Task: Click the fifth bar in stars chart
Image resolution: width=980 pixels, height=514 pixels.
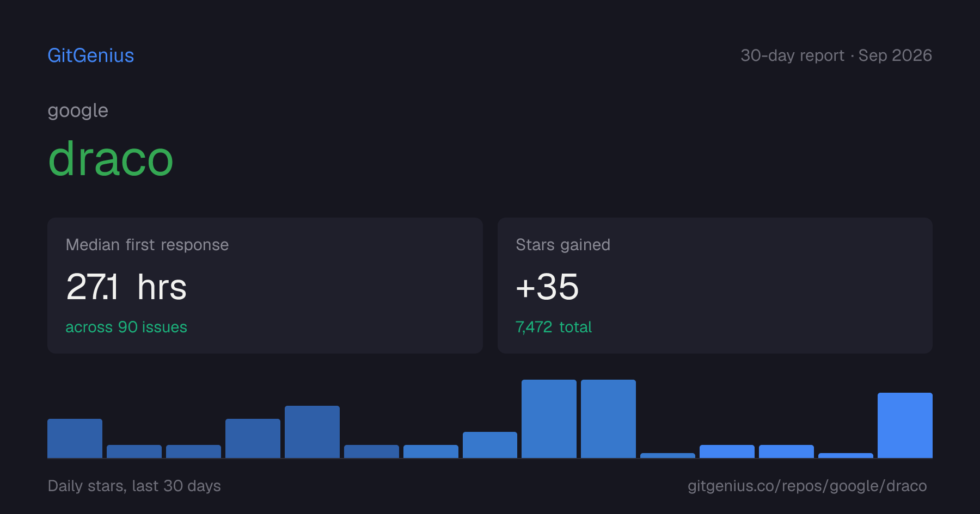Action: coord(312,432)
